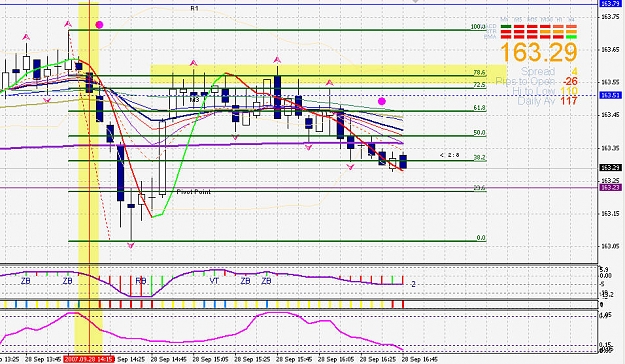This screenshot has width=625, height=364.
Task: Select the 23.6 Fibonacci level label
Action: (479, 188)
